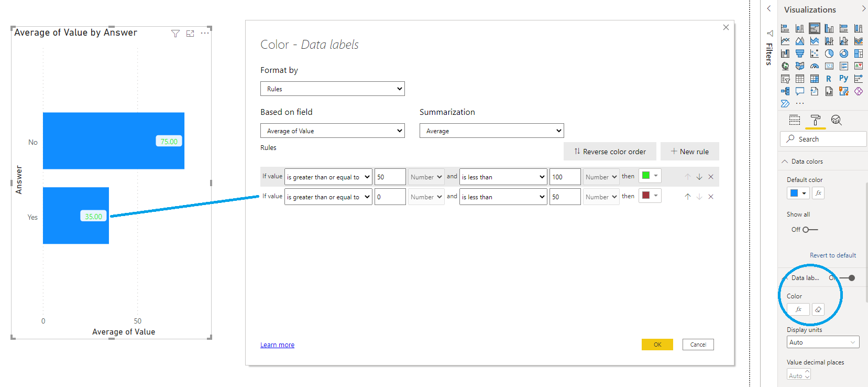Click the first rule's maximum value field (100)
868x387 pixels.
(565, 177)
